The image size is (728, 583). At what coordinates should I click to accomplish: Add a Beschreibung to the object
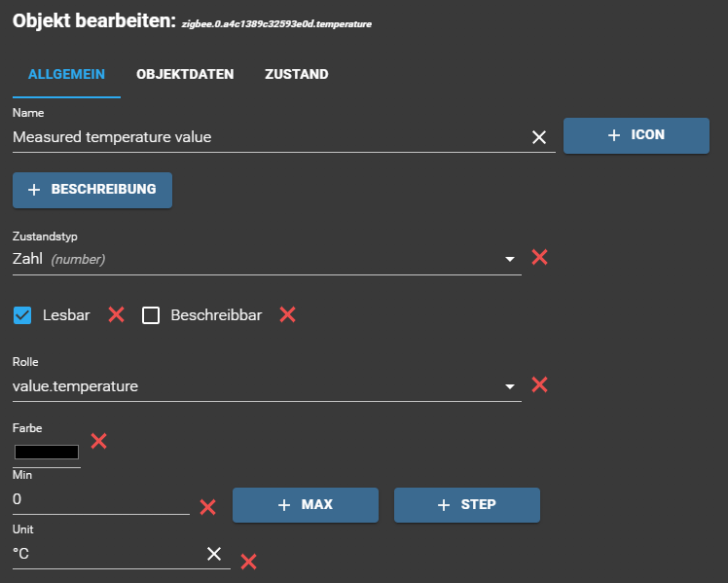point(92,190)
